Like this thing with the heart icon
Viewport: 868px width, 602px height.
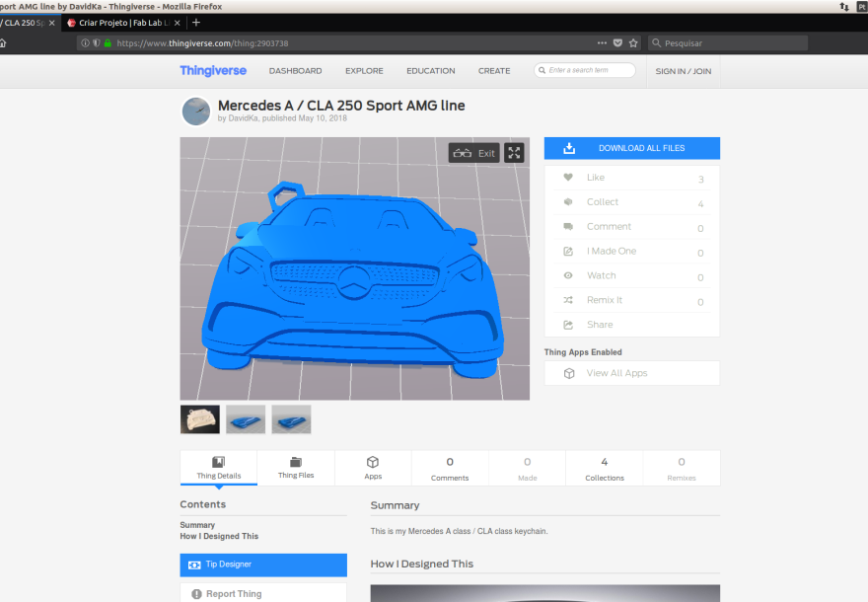coord(568,178)
